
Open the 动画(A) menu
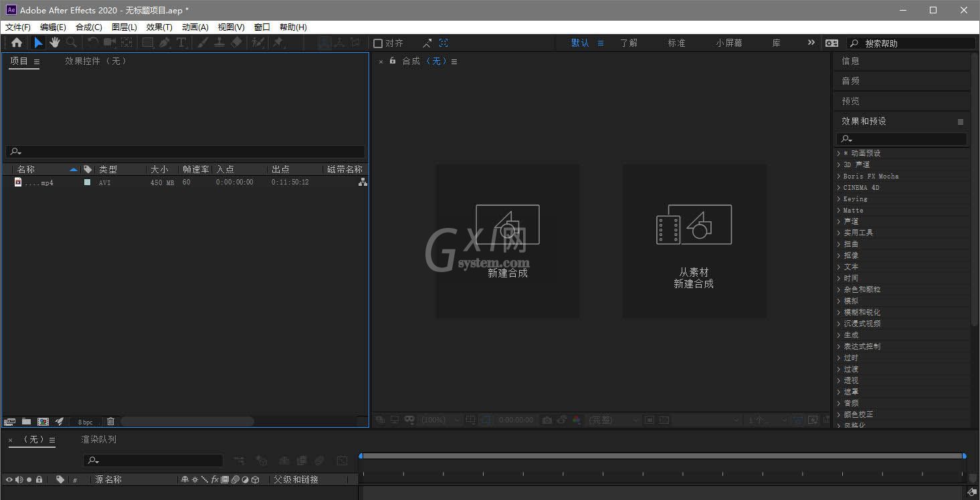195,27
